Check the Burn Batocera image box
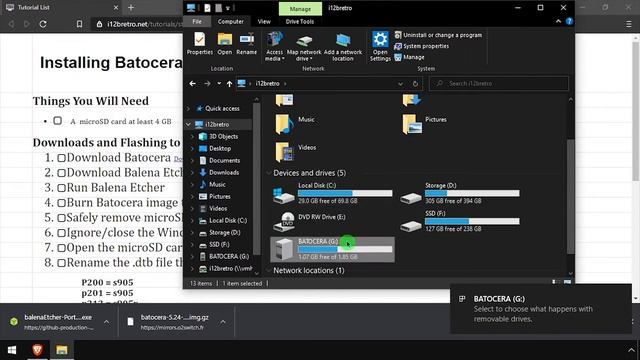 [x=61, y=203]
